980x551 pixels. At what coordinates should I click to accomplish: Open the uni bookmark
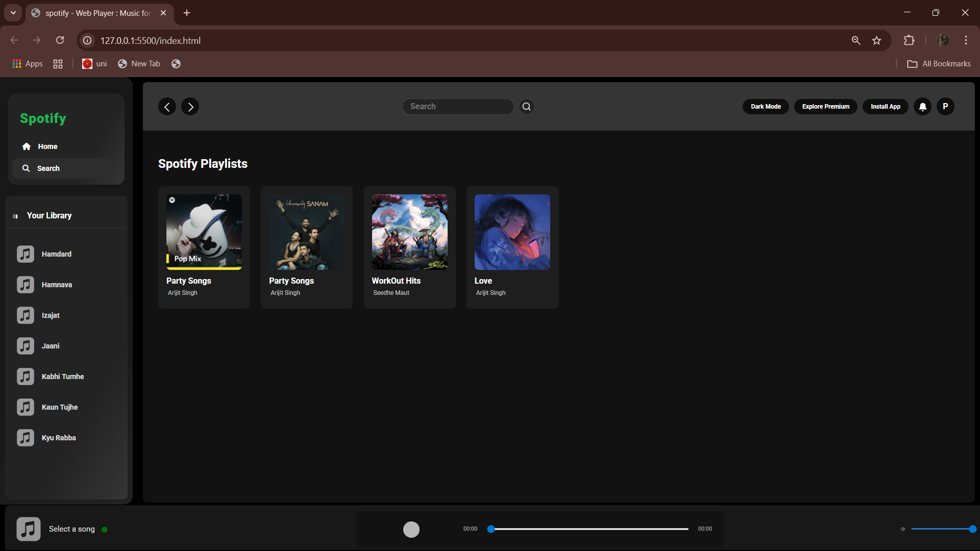coord(94,63)
